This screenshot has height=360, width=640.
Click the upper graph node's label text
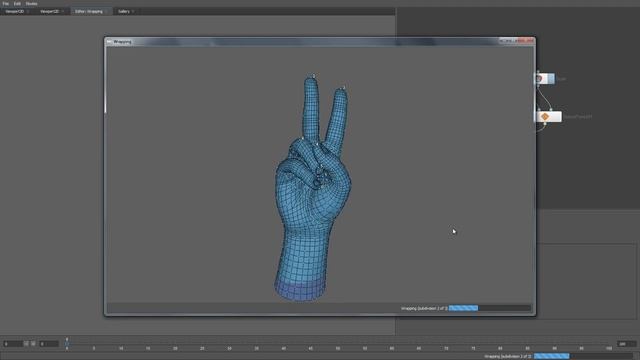(x=562, y=79)
